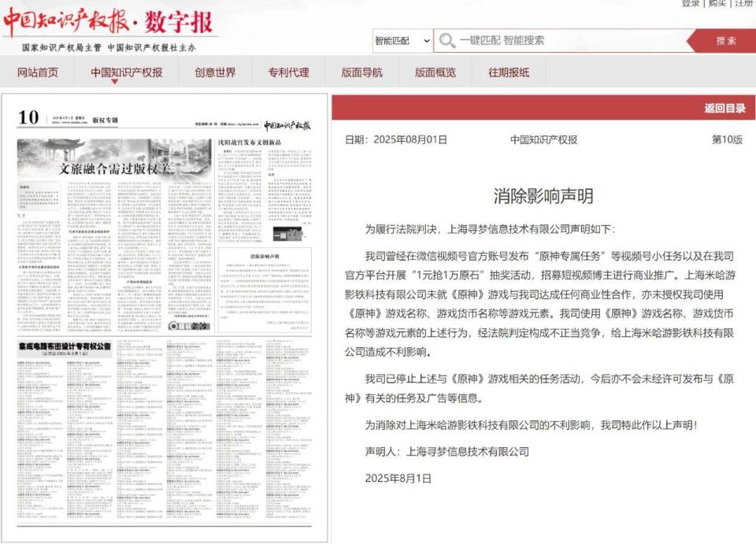Click the page number 10 in thumbnail header
Image resolution: width=756 pixels, height=544 pixels.
(x=28, y=117)
